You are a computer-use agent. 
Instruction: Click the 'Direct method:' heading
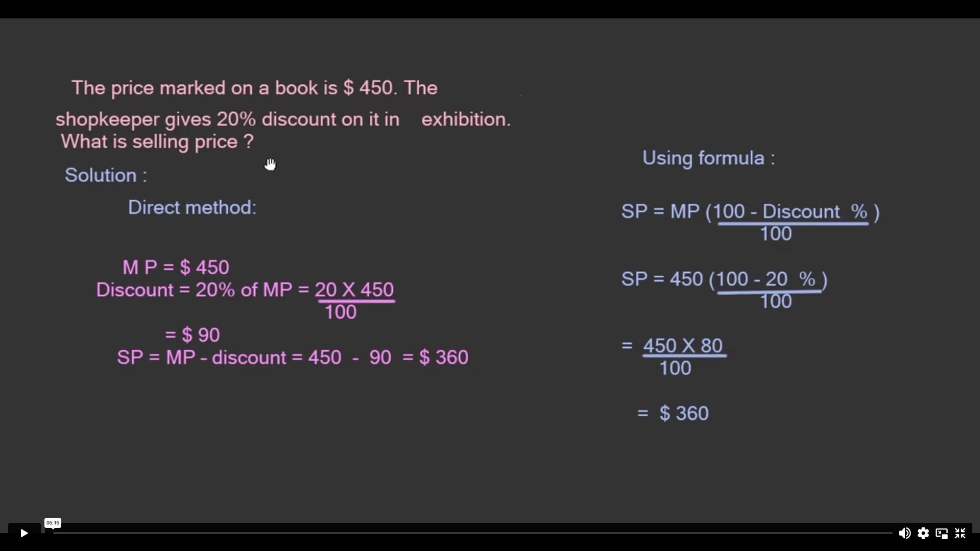[192, 208]
